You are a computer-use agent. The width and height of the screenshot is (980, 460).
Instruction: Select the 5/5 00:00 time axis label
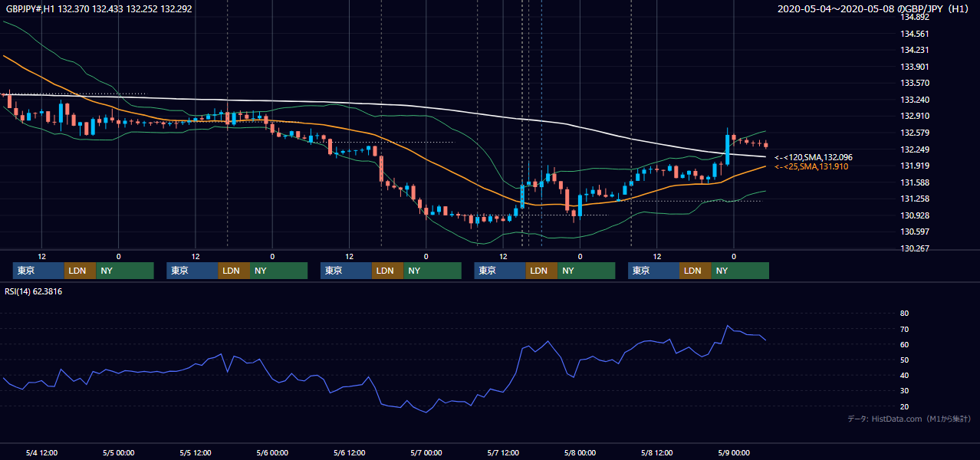point(118,452)
